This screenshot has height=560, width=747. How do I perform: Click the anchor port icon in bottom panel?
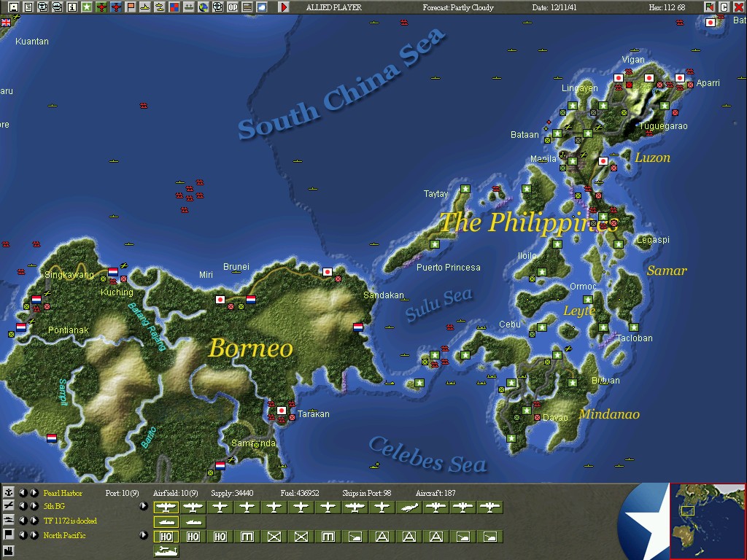9,492
